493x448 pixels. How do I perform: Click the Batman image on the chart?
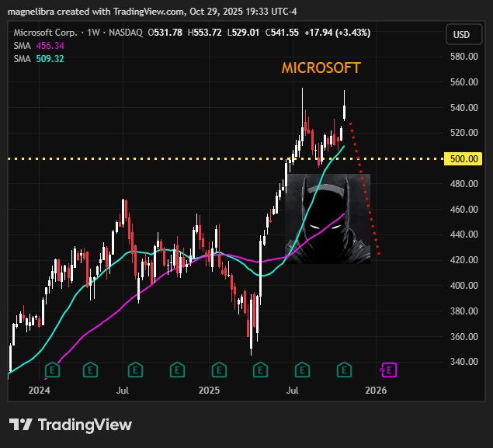(x=328, y=219)
